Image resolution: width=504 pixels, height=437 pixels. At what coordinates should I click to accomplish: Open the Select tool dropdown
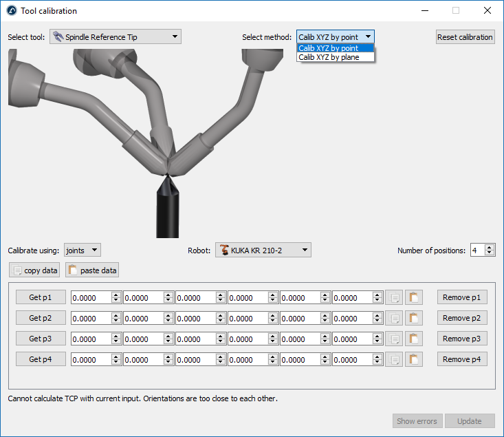[116, 37]
